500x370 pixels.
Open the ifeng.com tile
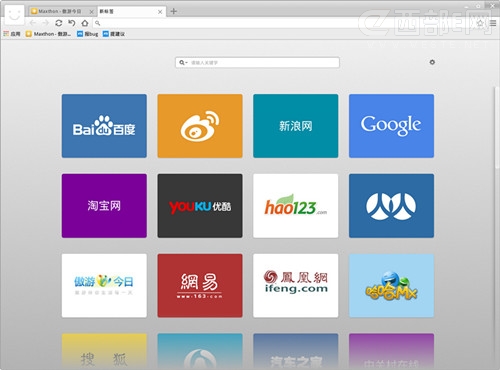tap(296, 285)
